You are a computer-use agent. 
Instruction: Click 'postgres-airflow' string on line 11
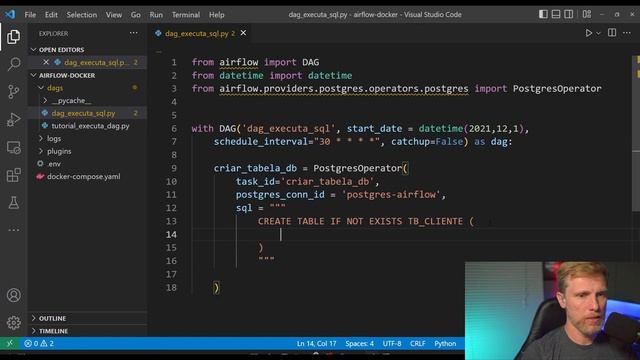point(391,195)
